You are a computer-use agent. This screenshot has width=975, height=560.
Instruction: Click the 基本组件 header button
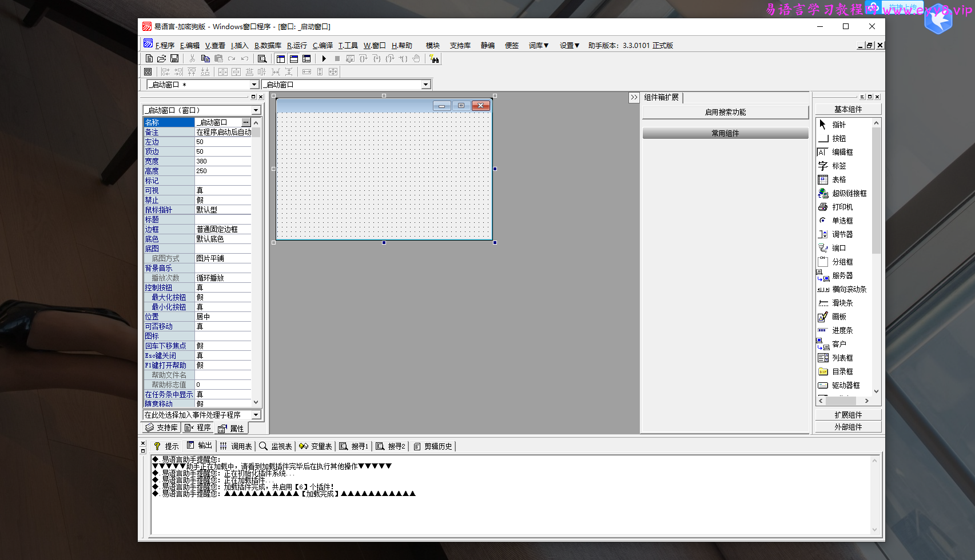pos(848,109)
